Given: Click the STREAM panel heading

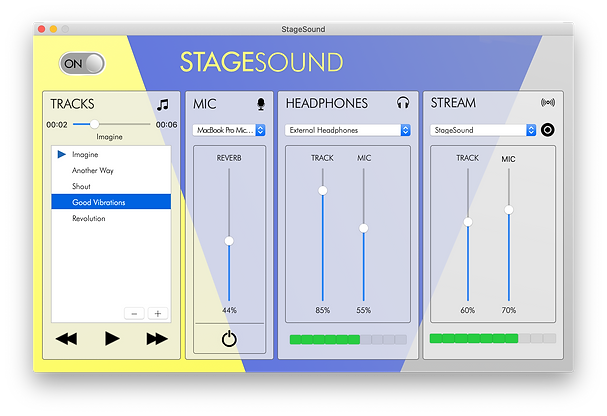Looking at the screenshot, I should point(453,103).
